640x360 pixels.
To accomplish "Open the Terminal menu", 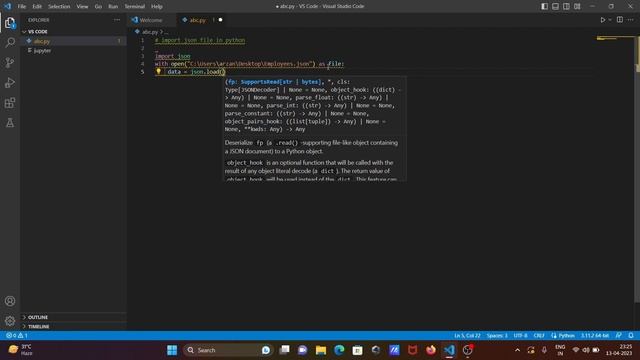I will click(135, 7).
